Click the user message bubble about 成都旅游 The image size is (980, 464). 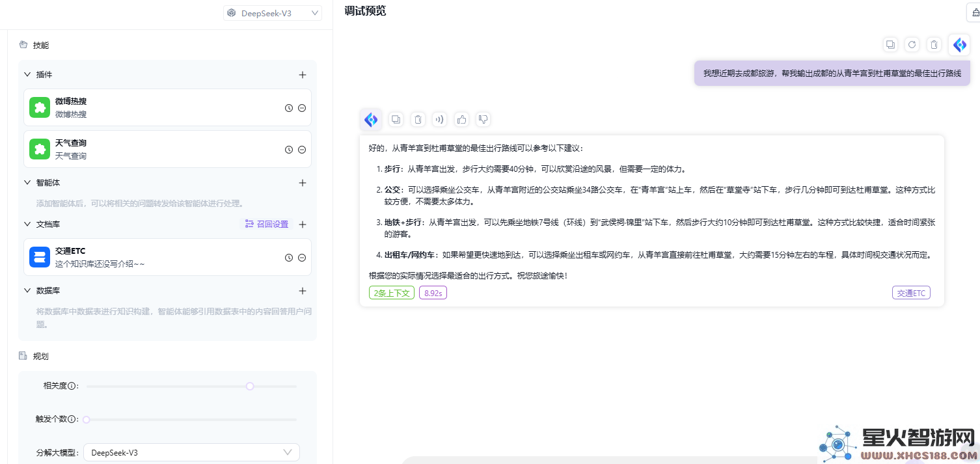[832, 74]
